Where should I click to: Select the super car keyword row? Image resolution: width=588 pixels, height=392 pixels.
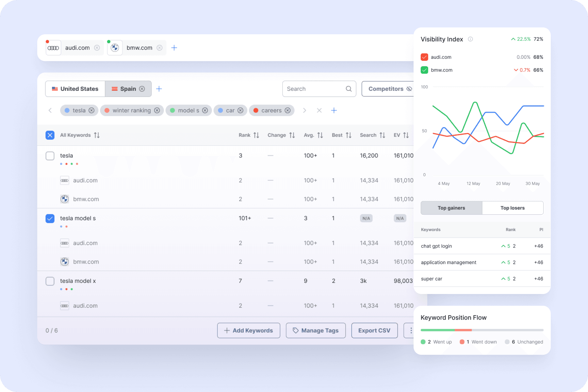482,279
